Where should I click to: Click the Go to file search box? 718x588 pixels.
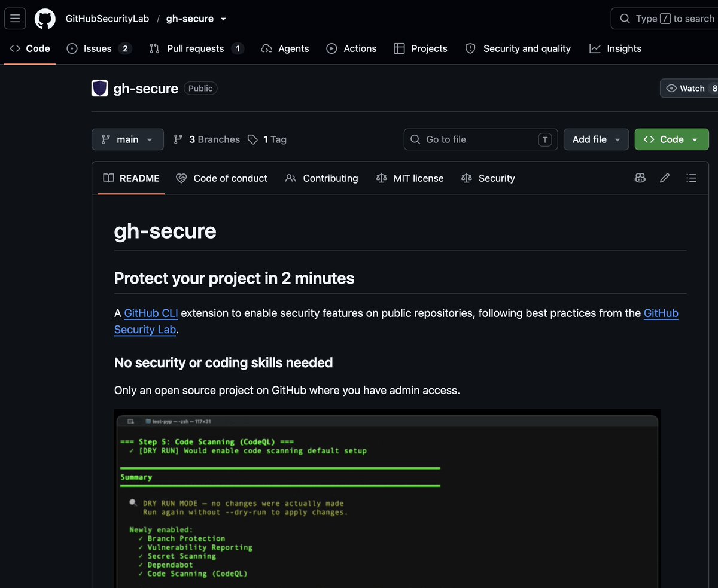coord(481,139)
